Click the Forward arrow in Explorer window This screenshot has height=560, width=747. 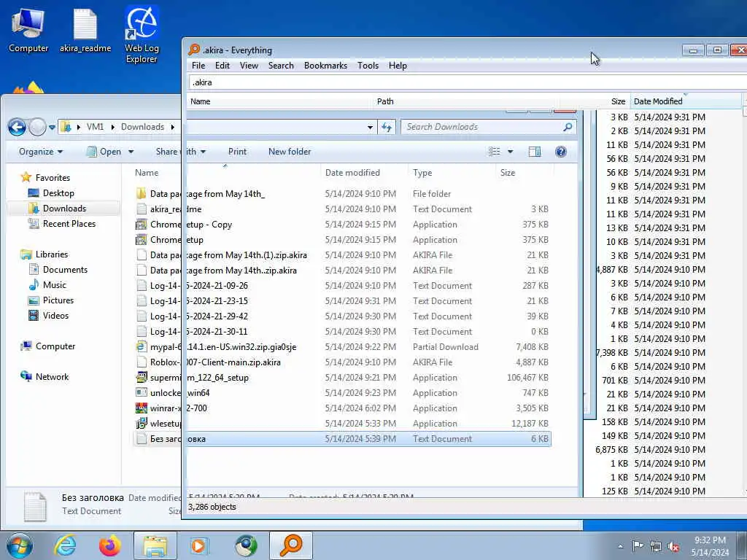(37, 127)
